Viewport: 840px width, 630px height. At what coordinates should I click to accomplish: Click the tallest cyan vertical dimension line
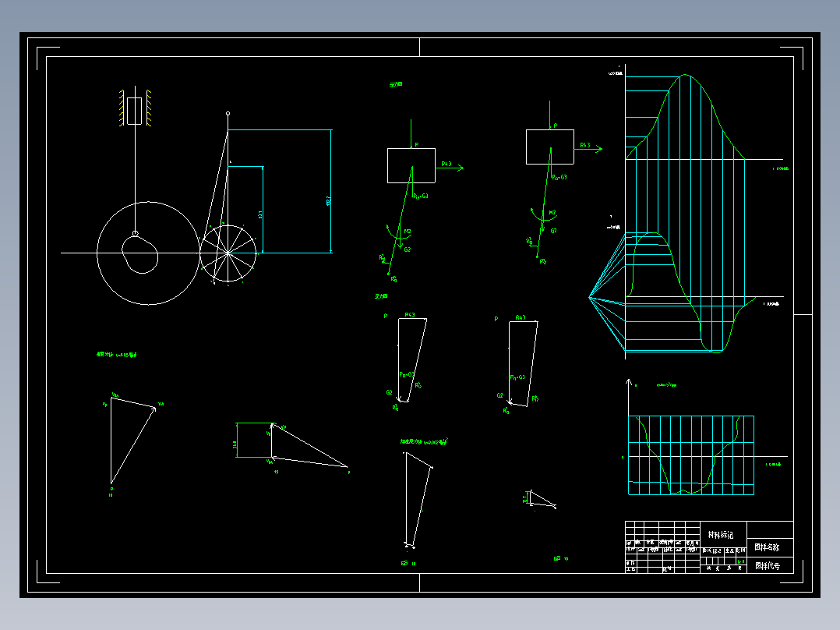[x=330, y=191]
